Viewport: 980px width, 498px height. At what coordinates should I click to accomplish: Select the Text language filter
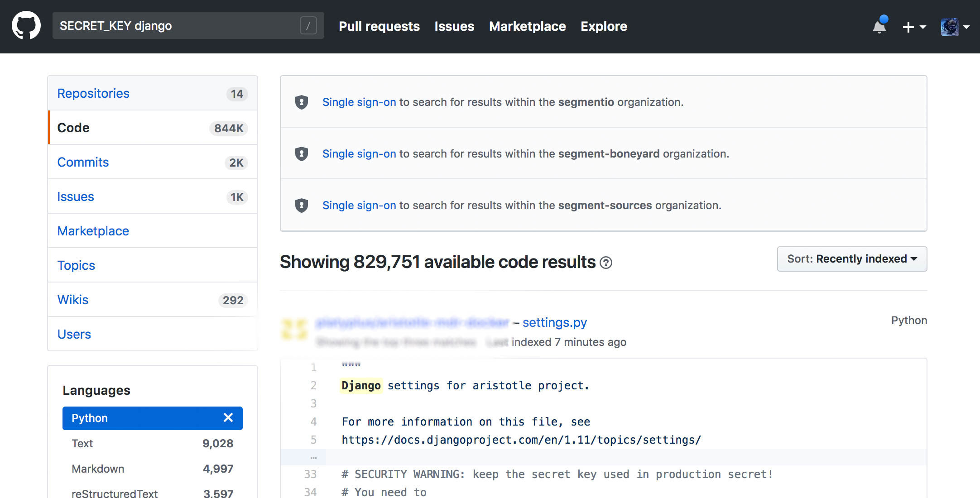coord(82,443)
